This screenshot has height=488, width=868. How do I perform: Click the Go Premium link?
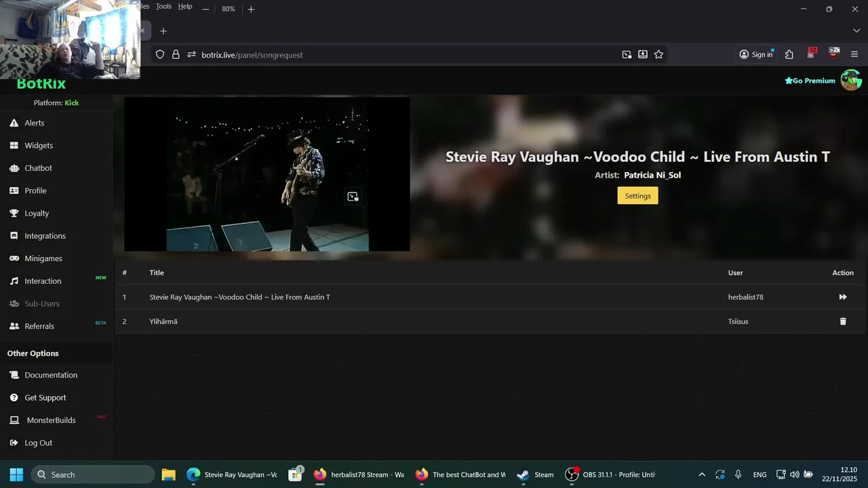pos(810,81)
